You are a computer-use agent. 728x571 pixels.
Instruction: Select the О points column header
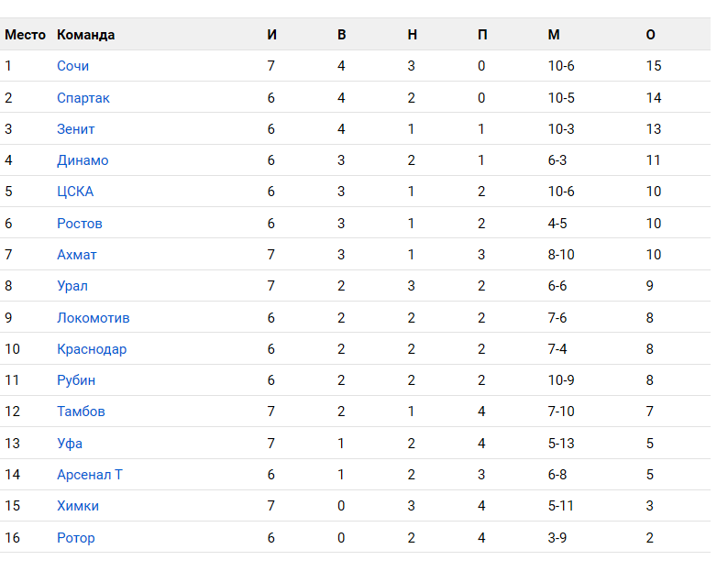coord(650,35)
